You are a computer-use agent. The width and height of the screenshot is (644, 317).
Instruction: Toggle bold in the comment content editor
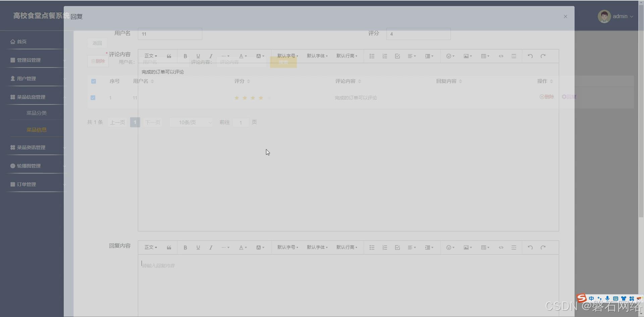click(x=185, y=56)
